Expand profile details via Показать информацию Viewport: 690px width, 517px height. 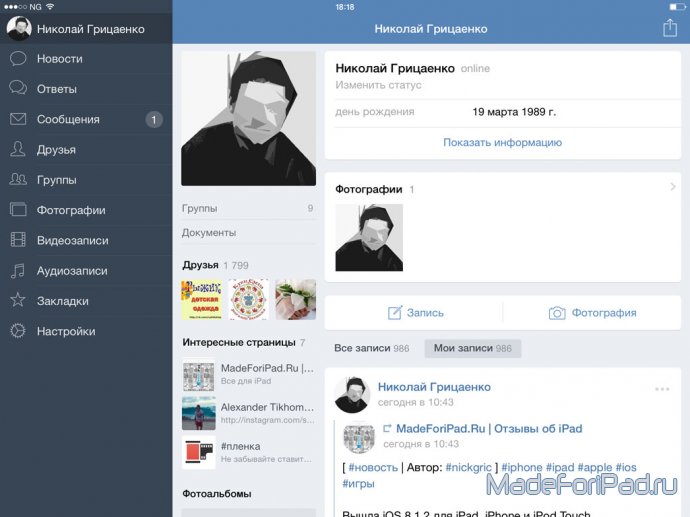pyautogui.click(x=502, y=143)
